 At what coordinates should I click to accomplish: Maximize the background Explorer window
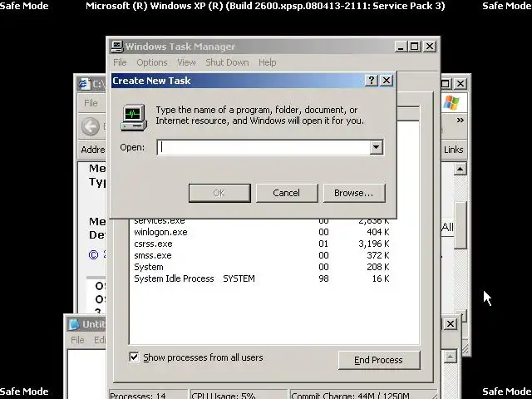446,83
